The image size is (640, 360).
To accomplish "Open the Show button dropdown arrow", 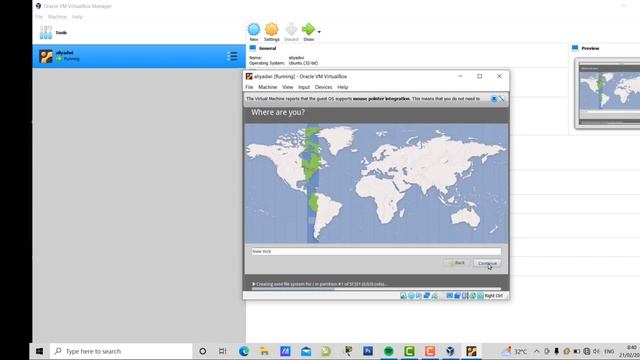I will 319,32.
